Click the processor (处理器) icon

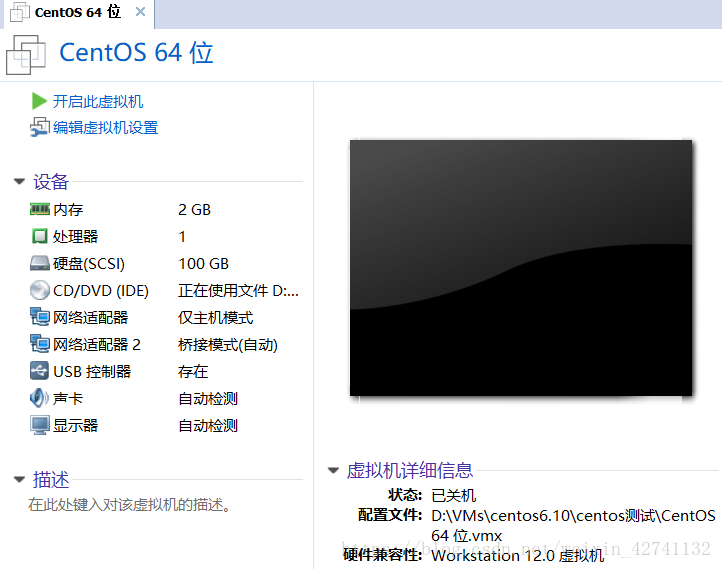[40, 236]
